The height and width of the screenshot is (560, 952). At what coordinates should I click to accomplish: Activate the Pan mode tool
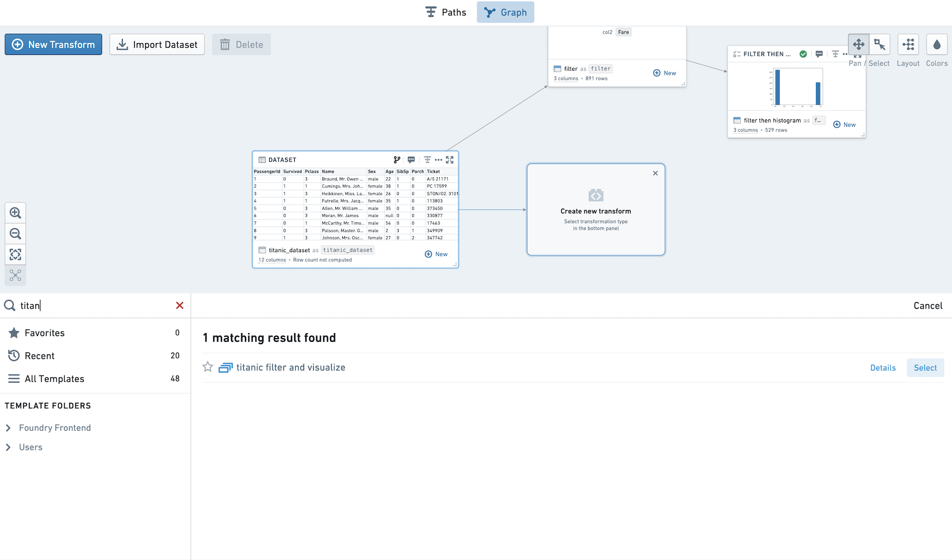coord(859,45)
